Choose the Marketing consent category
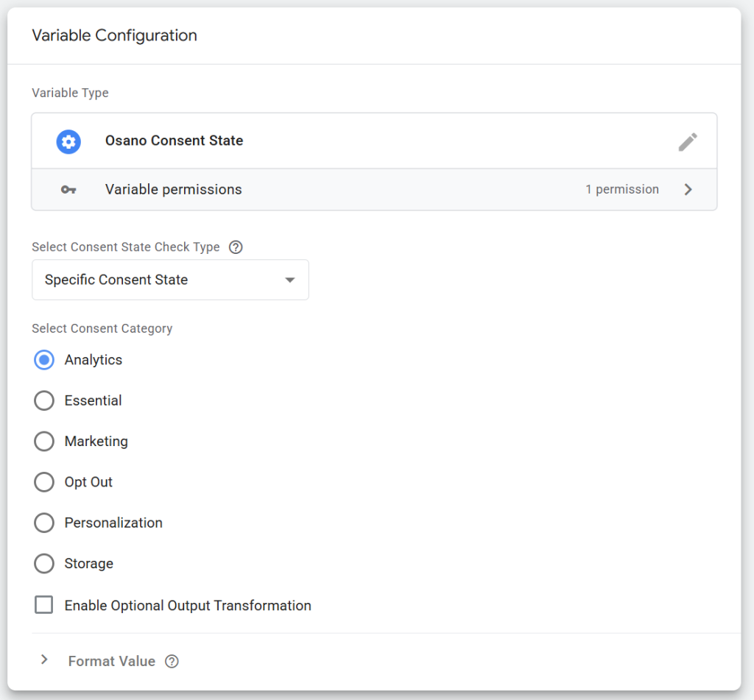This screenshot has width=754, height=700. [x=43, y=442]
